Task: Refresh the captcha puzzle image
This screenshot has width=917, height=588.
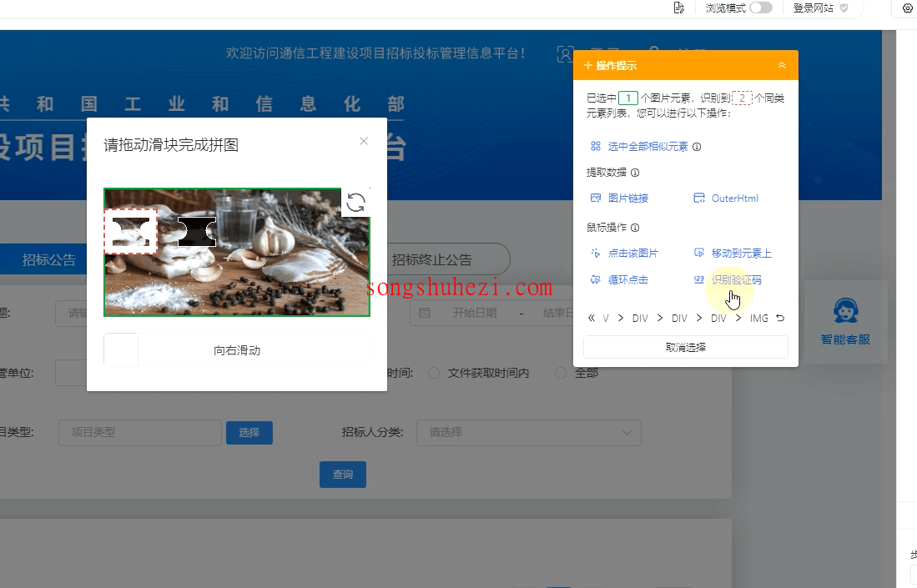Action: [355, 203]
